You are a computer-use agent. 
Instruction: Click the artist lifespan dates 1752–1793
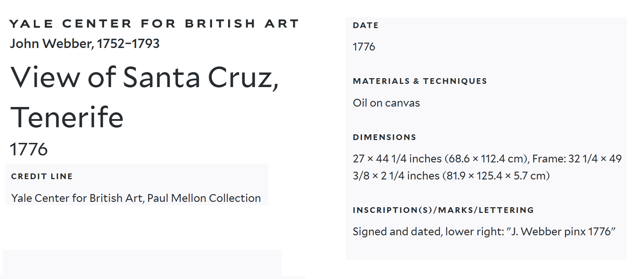pyautogui.click(x=128, y=44)
